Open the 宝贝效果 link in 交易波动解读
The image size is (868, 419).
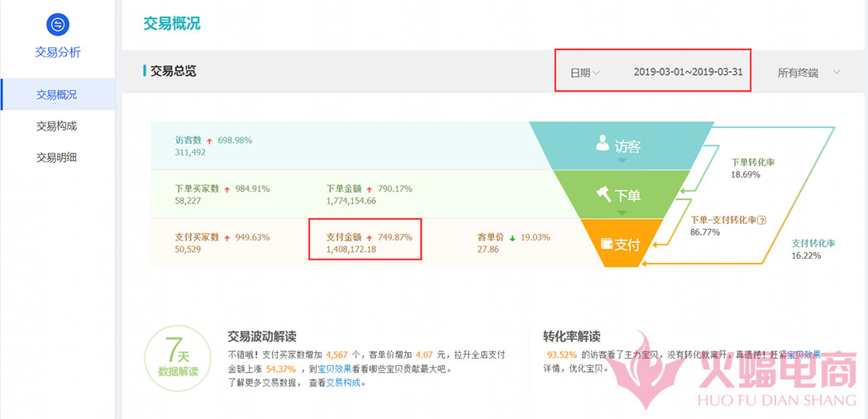click(334, 369)
